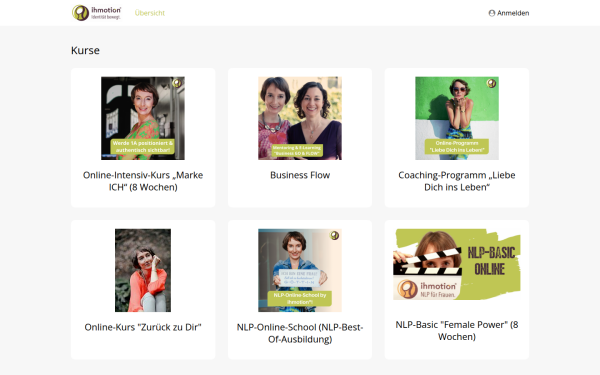This screenshot has width=600, height=375.
Task: Select title Coaching-Programm „Liebe Dich ins Leben“
Action: 457,181
